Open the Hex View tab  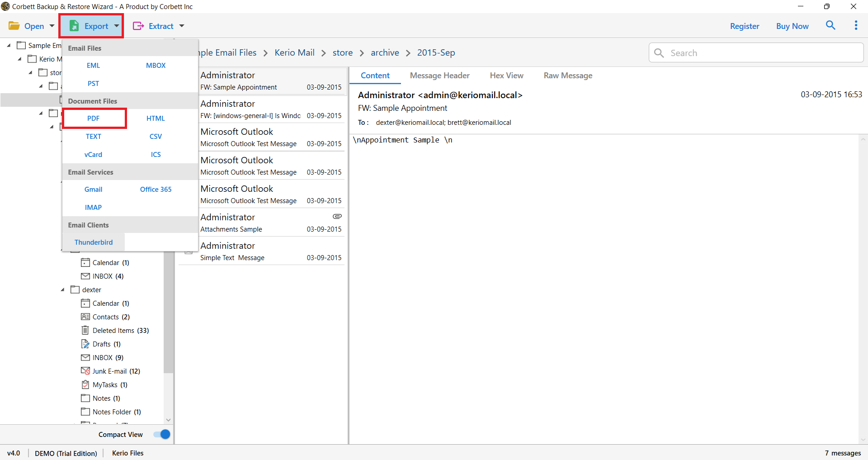pyautogui.click(x=507, y=76)
